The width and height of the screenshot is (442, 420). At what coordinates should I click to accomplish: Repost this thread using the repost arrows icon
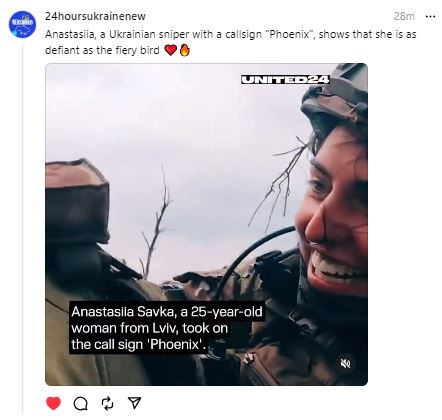107,403
